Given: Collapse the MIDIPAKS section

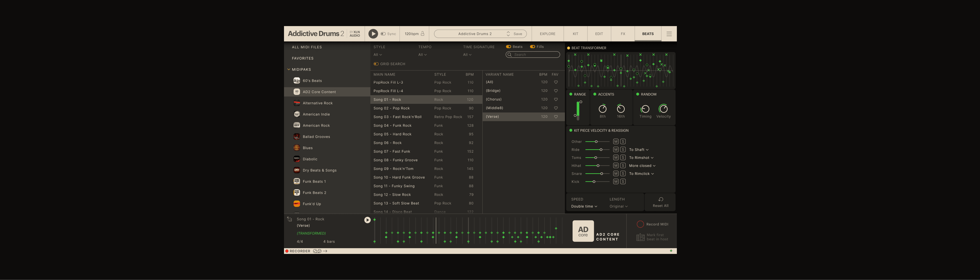Looking at the screenshot, I should click(x=289, y=70).
